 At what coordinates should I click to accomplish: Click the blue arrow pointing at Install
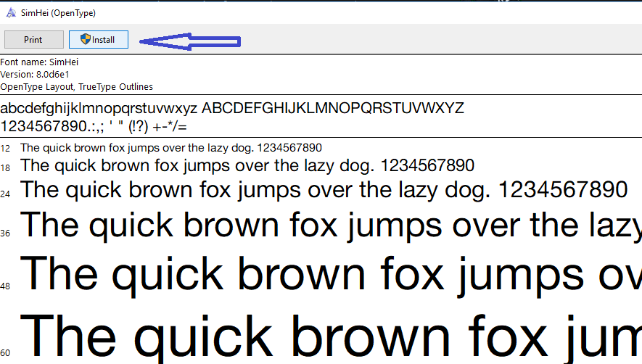coord(189,42)
